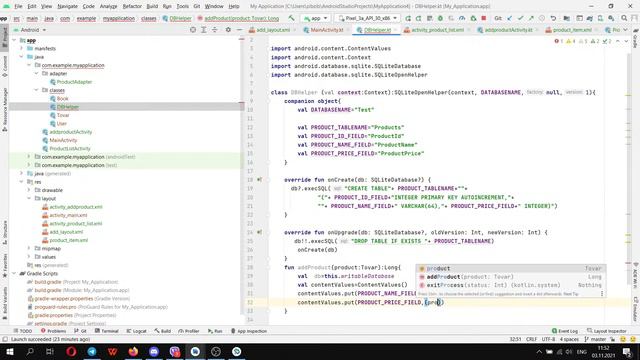Collapse the Gradle Scripts node
This screenshot has height=360, width=640.
(14, 273)
